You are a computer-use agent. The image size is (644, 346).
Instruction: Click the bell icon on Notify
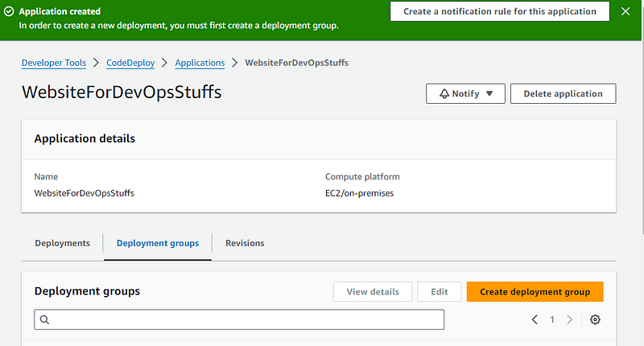444,94
